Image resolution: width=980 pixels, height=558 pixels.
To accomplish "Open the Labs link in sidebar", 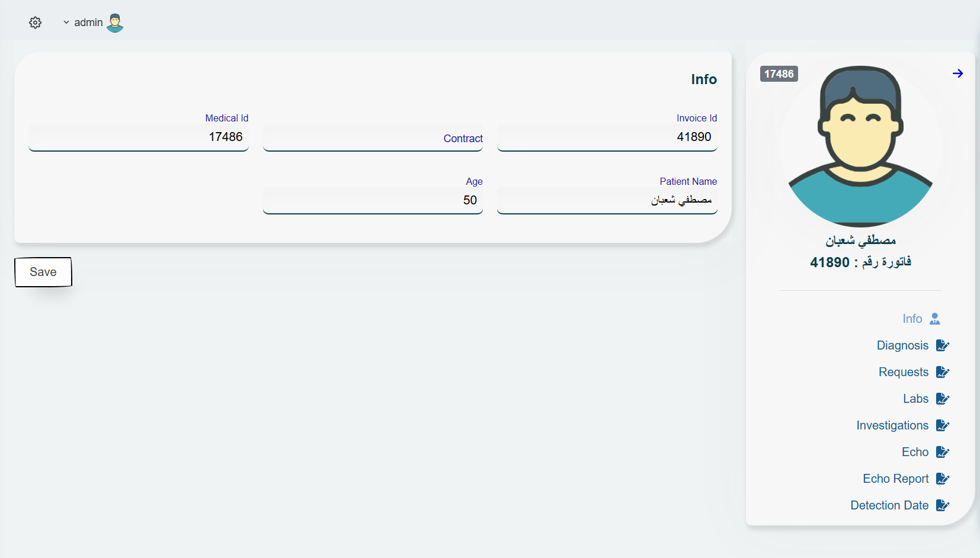I will pyautogui.click(x=915, y=399).
